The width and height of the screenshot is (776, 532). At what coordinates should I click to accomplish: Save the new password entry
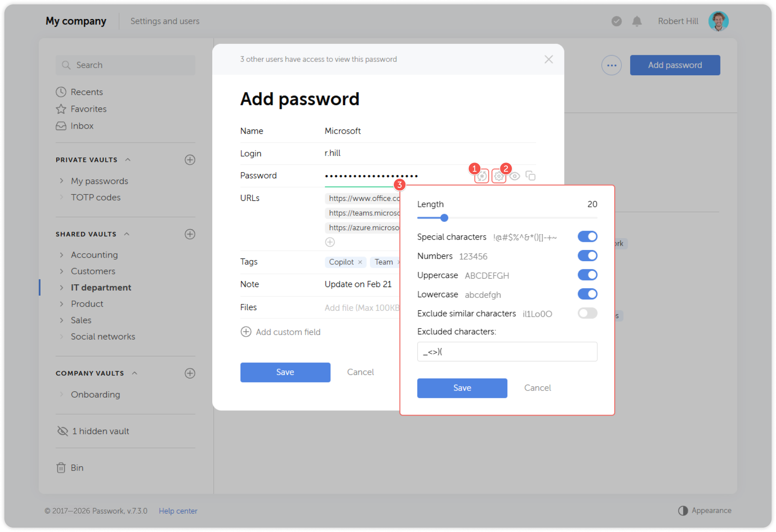coord(285,372)
